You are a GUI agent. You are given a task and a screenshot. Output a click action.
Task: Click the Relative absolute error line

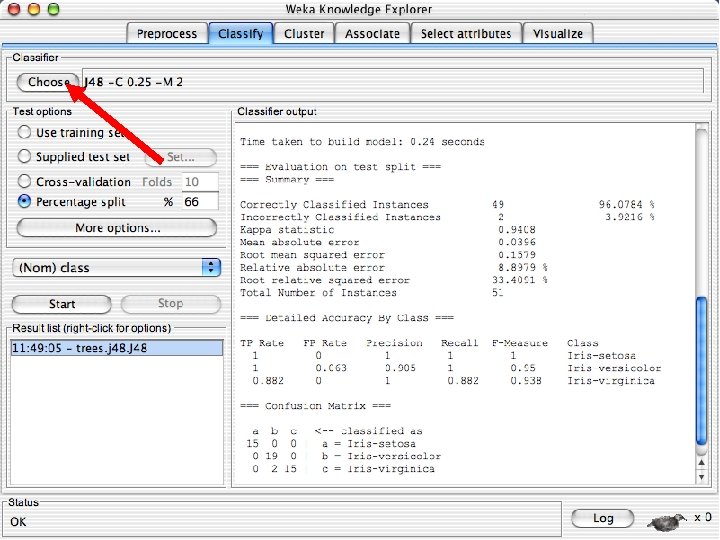pyautogui.click(x=394, y=267)
